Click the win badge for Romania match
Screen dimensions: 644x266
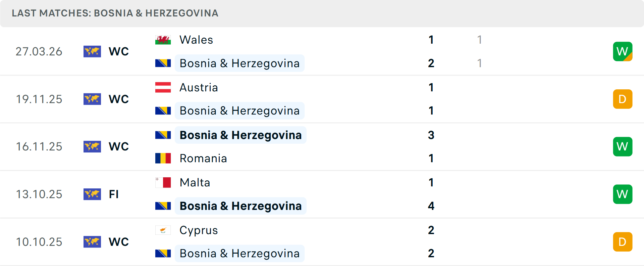click(623, 146)
